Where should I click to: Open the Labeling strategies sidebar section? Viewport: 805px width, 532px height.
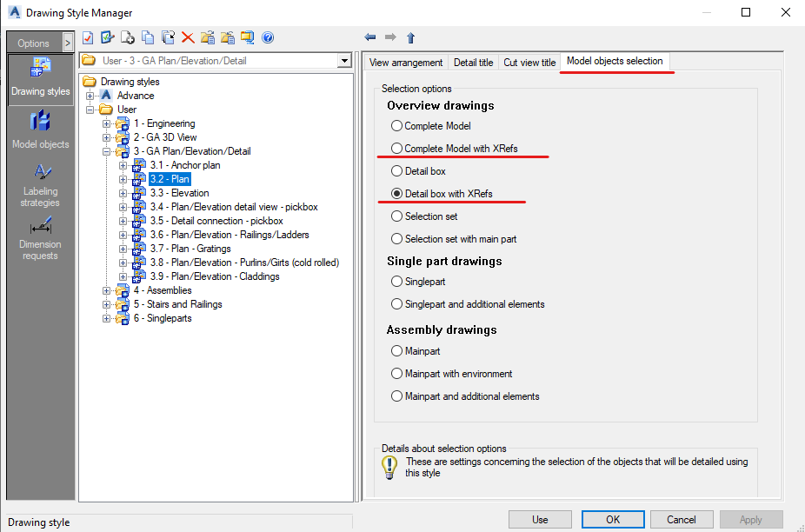(x=41, y=185)
